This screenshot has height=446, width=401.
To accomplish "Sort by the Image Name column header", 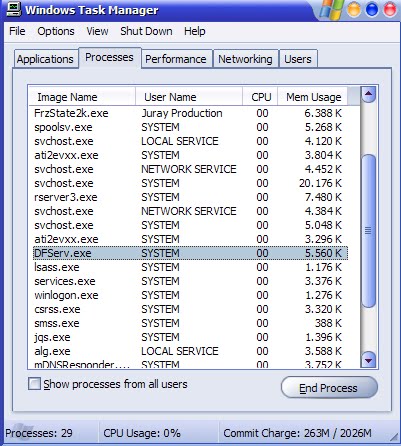I will pyautogui.click(x=82, y=97).
